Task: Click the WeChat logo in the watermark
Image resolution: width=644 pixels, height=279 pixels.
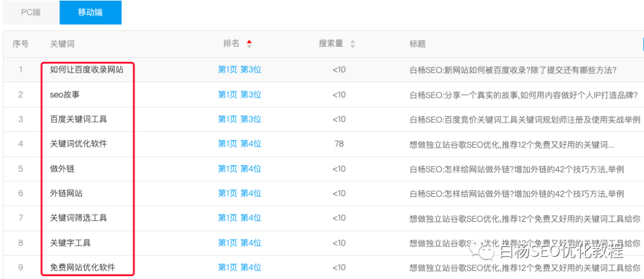Action: coord(487,252)
